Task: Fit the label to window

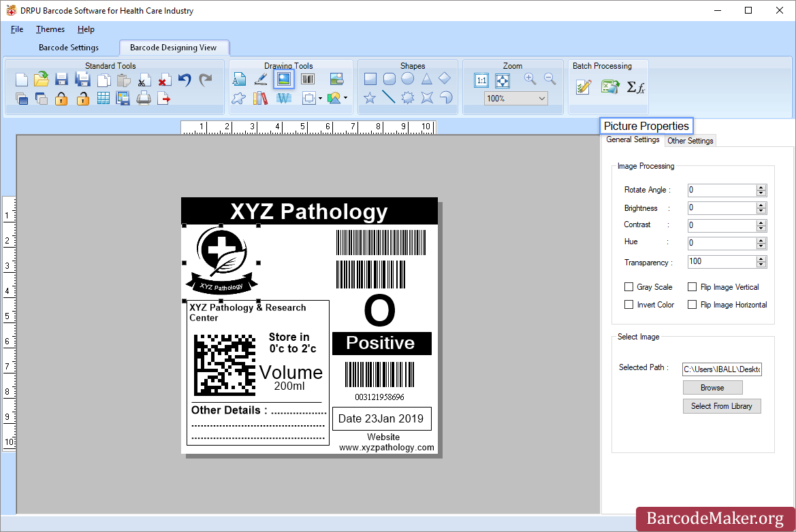Action: pyautogui.click(x=502, y=80)
